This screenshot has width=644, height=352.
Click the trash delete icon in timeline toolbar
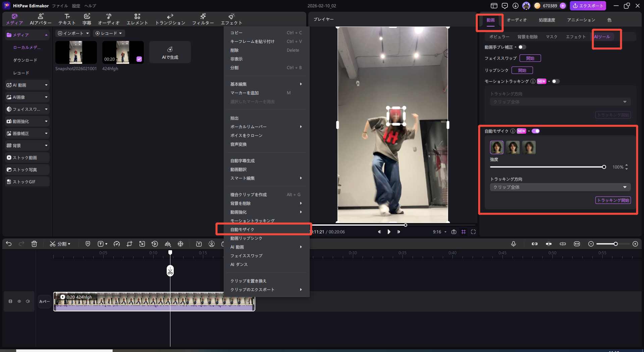pyautogui.click(x=34, y=244)
